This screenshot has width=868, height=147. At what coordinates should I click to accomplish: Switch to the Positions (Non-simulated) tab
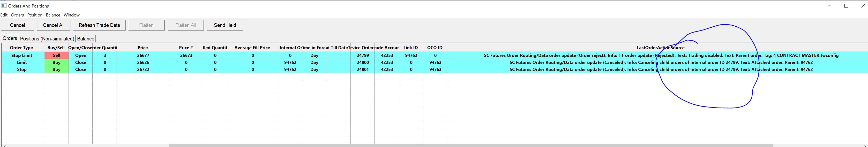point(47,39)
